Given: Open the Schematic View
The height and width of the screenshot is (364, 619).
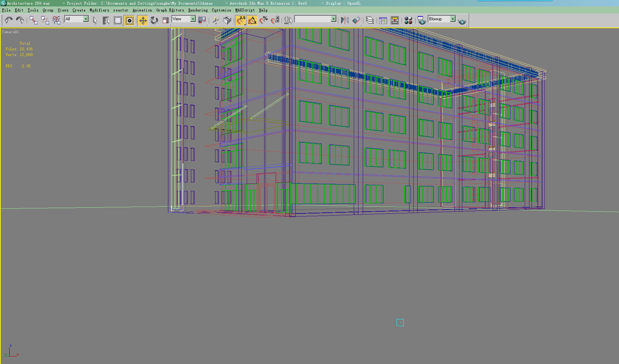Looking at the screenshot, I should click(x=395, y=20).
